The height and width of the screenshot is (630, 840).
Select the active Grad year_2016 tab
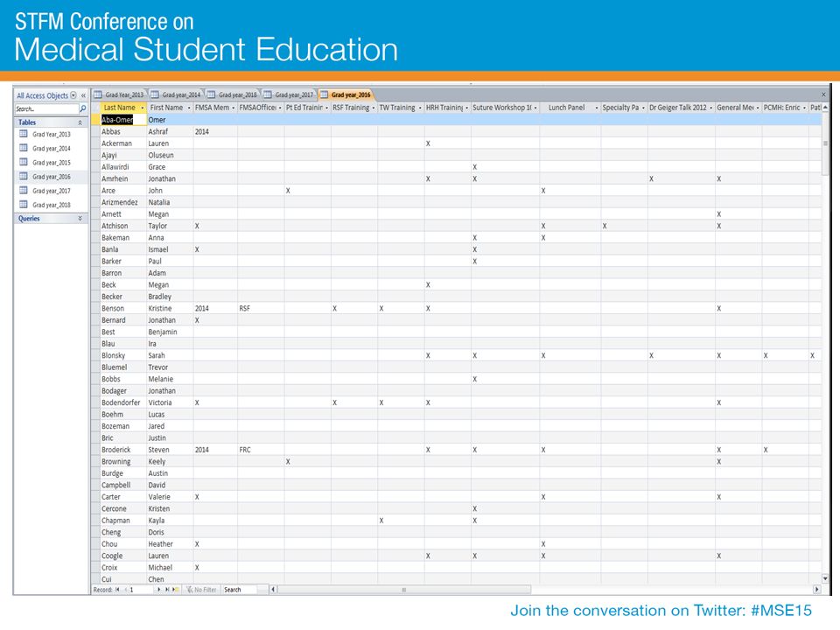point(346,94)
